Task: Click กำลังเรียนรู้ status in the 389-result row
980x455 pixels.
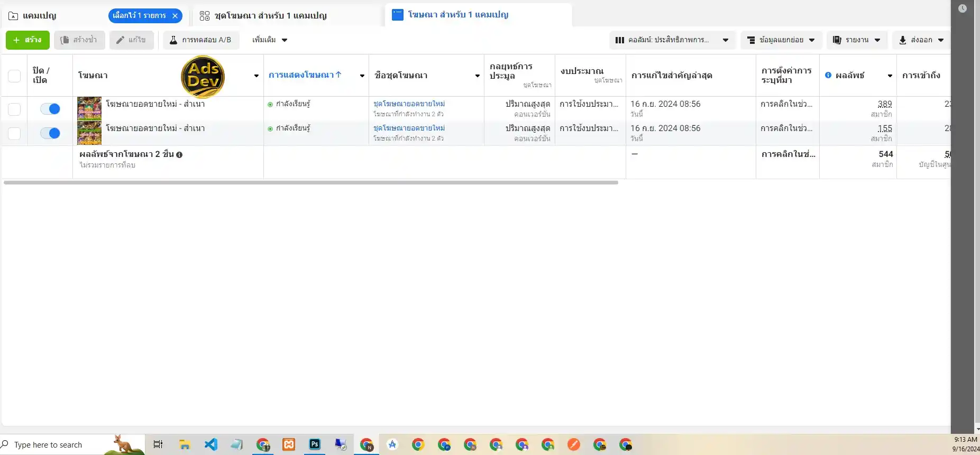Action: (293, 104)
